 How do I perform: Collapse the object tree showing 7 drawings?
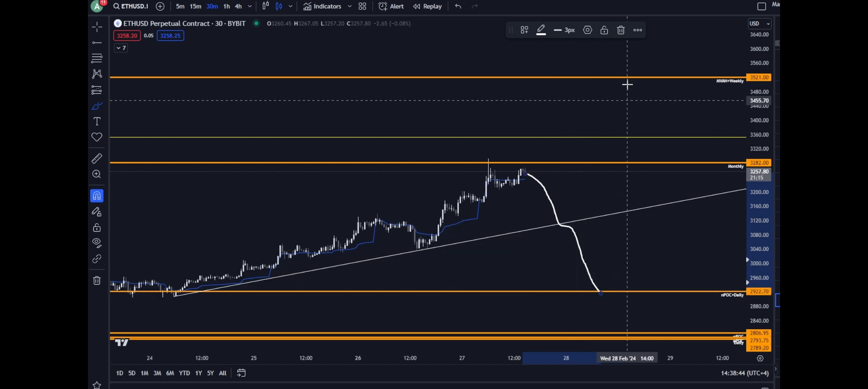pyautogui.click(x=120, y=48)
